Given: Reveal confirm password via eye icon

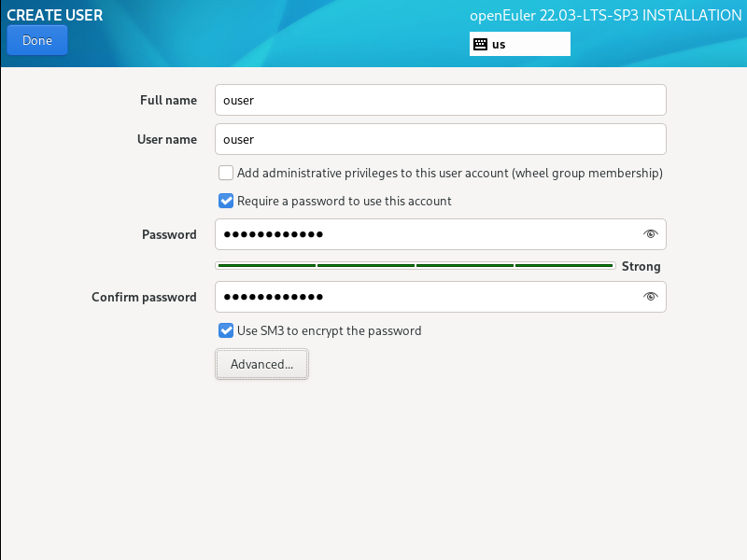Looking at the screenshot, I should (651, 297).
